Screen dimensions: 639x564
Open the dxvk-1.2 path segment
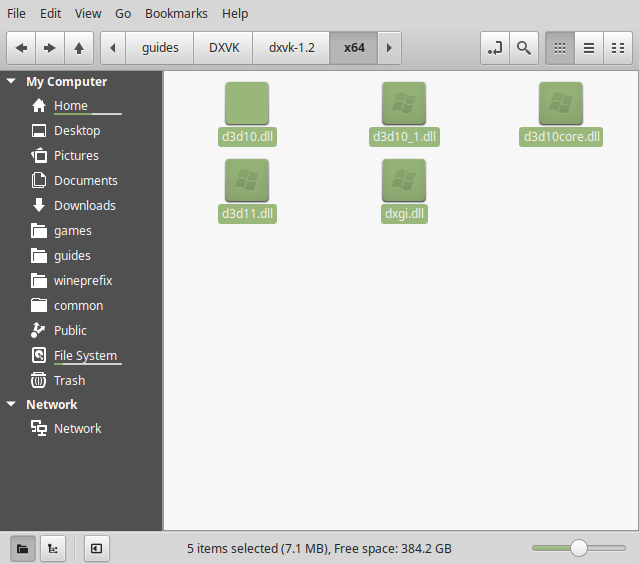(291, 48)
